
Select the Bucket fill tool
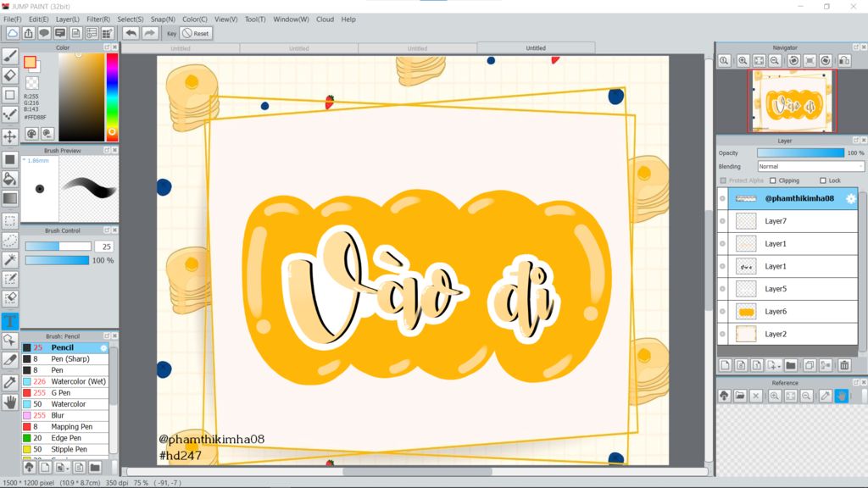click(10, 179)
